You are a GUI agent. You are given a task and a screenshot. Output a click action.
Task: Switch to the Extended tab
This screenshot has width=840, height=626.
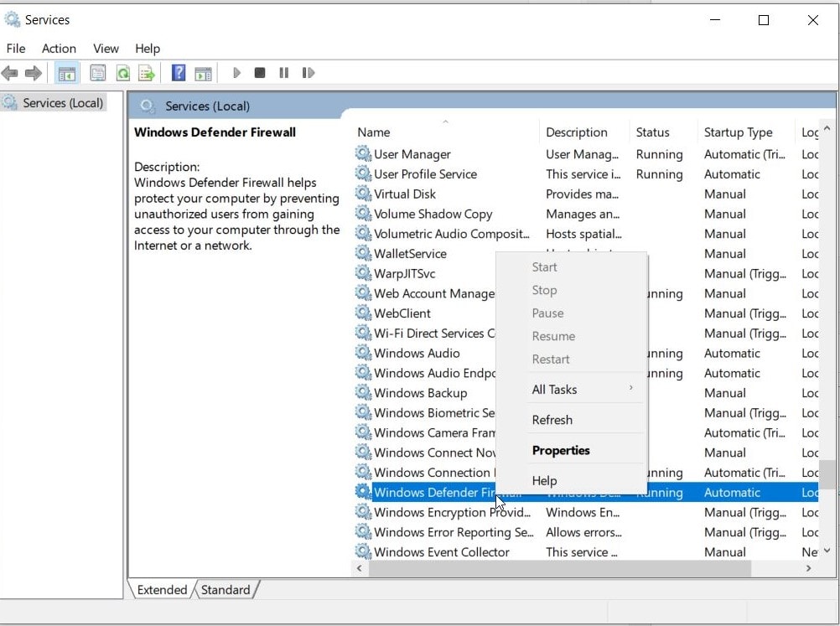tap(162, 590)
